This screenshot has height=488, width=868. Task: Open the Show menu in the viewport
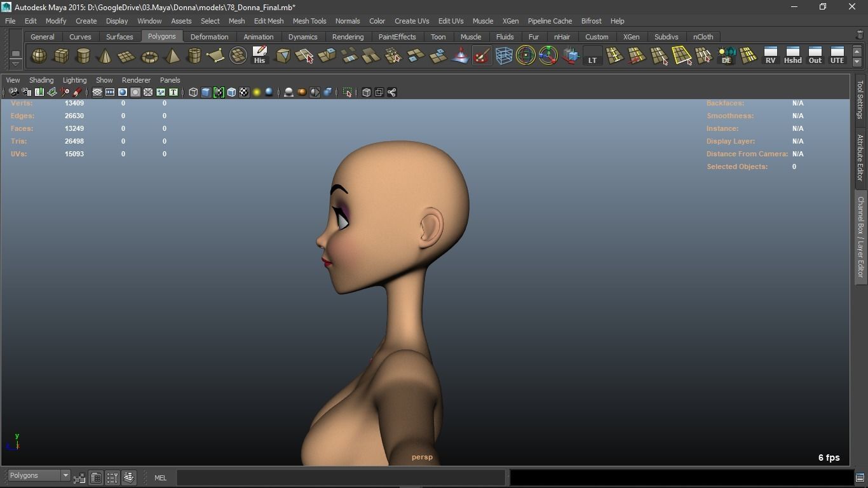click(x=104, y=80)
